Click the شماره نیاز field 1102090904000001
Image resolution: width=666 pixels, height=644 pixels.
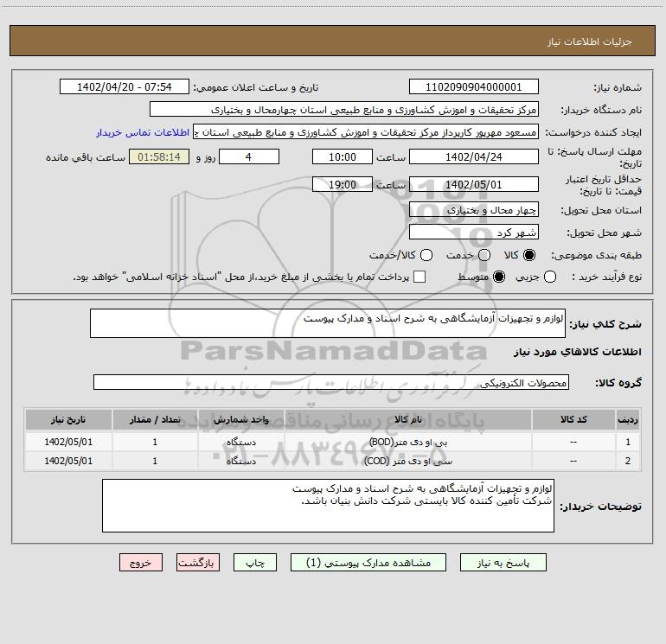pyautogui.click(x=474, y=86)
